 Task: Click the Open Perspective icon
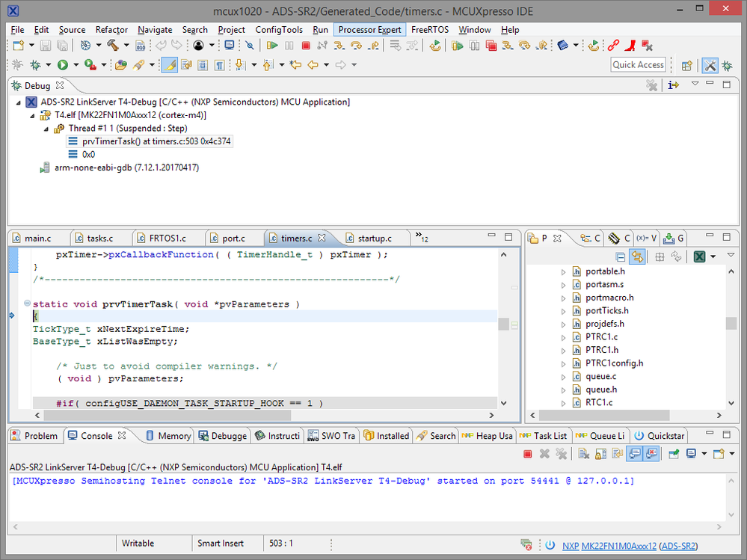(687, 66)
